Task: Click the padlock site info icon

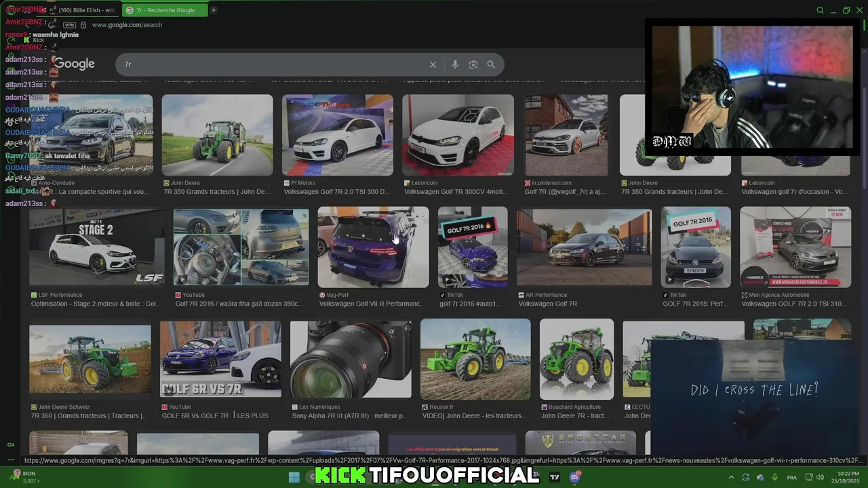Action: point(83,25)
